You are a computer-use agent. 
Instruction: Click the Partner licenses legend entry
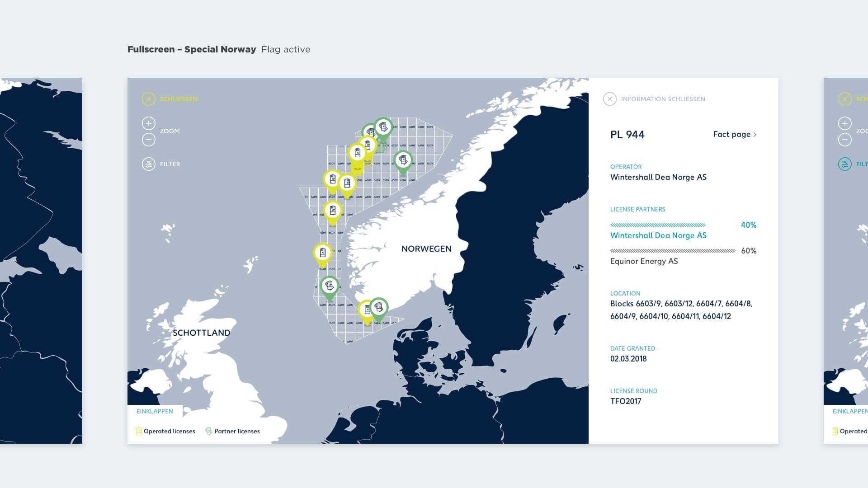(x=232, y=431)
